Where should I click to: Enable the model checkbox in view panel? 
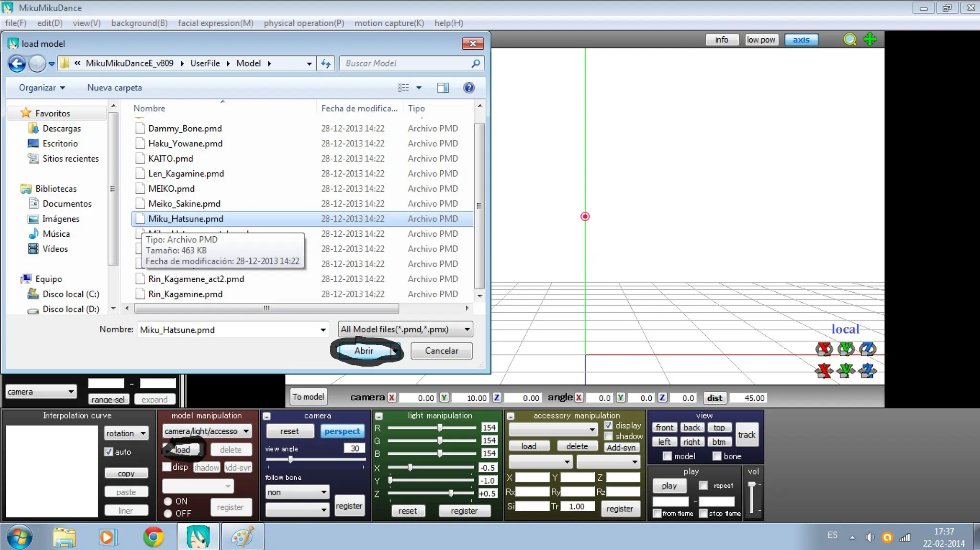tap(667, 456)
